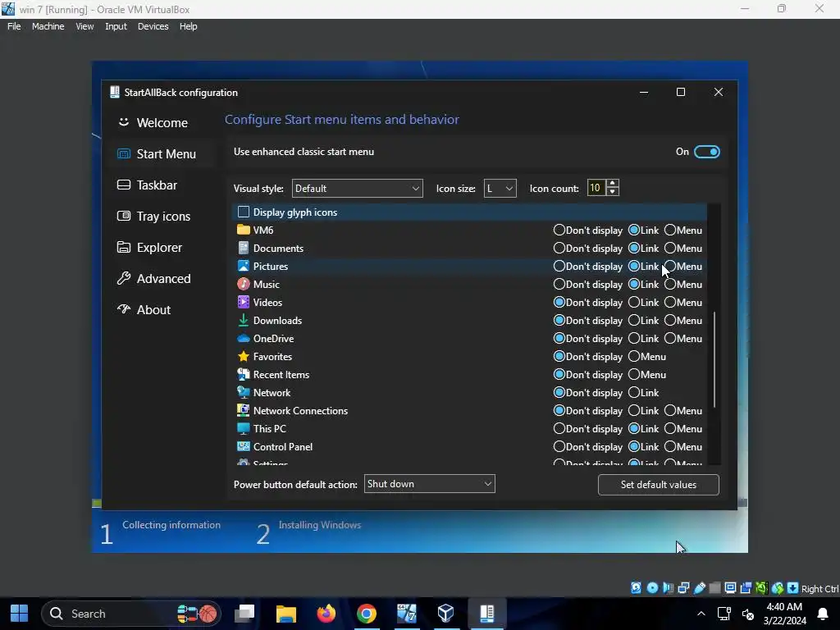Open the VirtualBox Machine menu
840x630 pixels.
[x=48, y=26]
